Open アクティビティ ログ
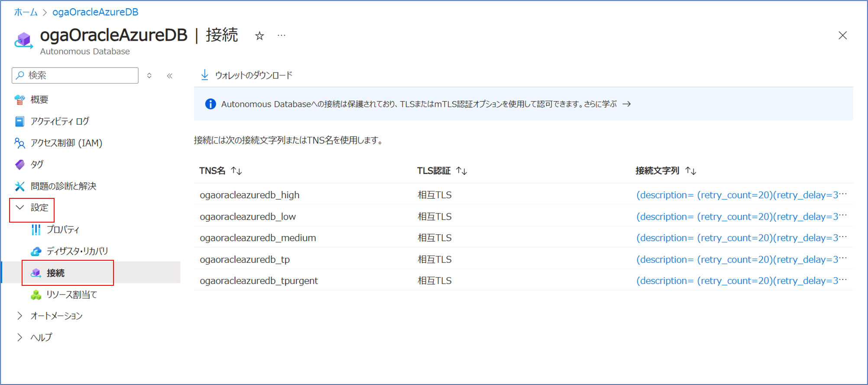 pyautogui.click(x=60, y=121)
